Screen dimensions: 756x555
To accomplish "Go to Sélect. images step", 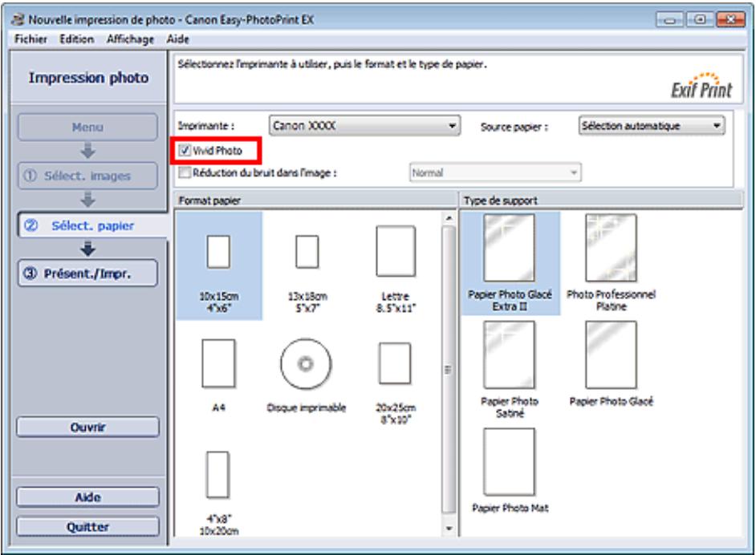I will tap(87, 176).
